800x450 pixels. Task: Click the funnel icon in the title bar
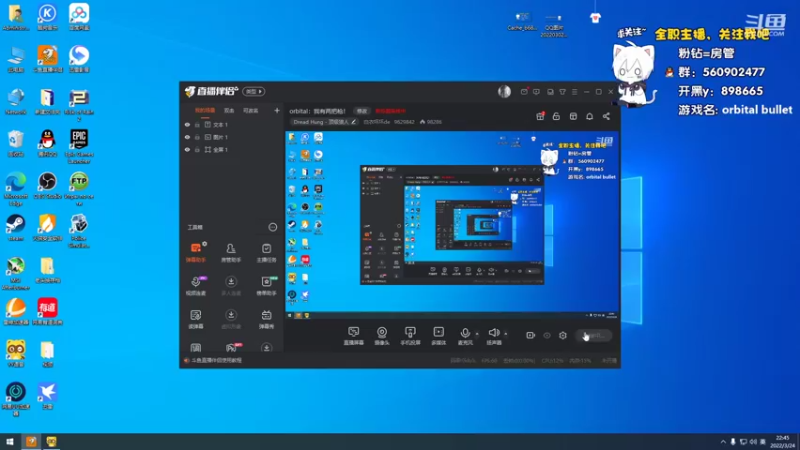coord(562,92)
